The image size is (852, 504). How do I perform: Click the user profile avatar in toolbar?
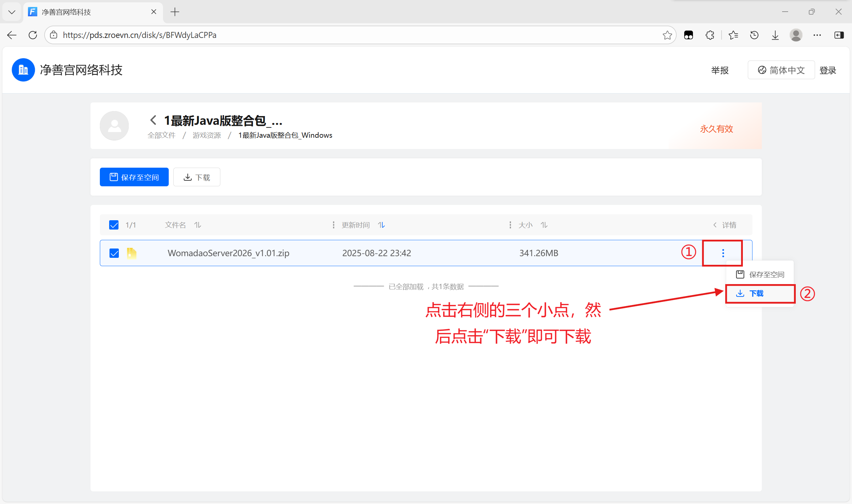pyautogui.click(x=796, y=35)
